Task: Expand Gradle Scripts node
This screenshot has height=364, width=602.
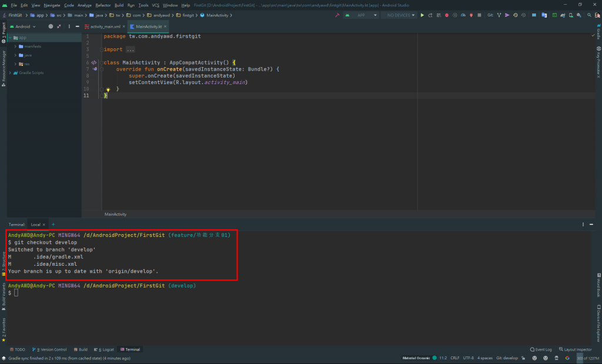Action: click(x=10, y=72)
